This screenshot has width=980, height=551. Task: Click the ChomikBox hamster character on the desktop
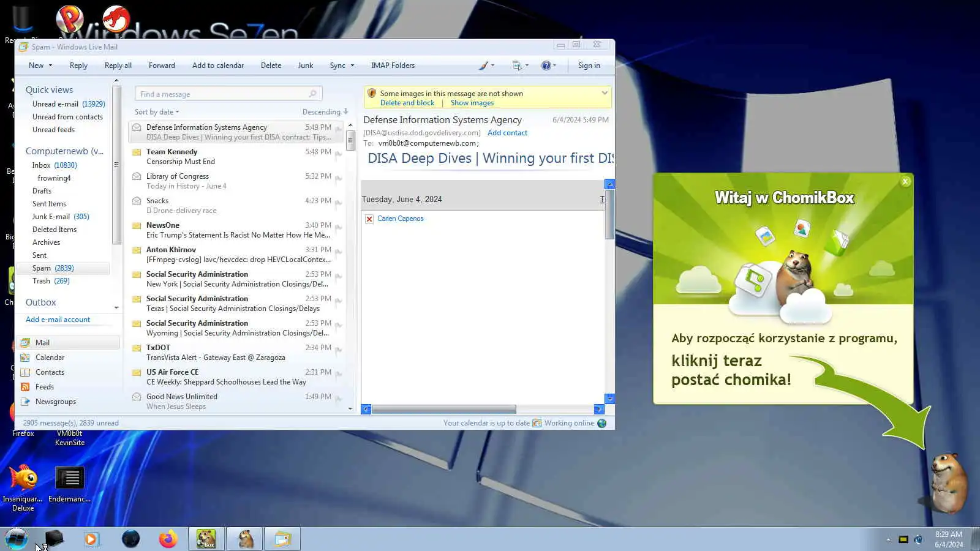click(948, 483)
